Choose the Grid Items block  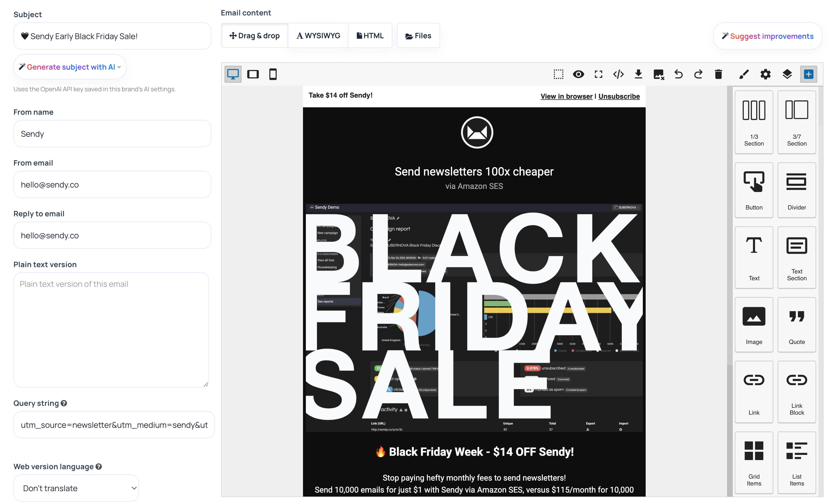[x=754, y=463]
